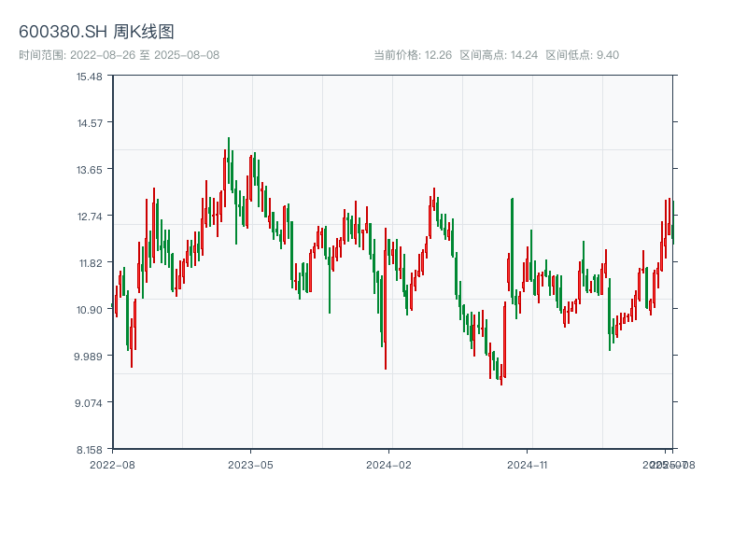Viewport: 747px width, 560px height.
Task: Click the 11.82 y-axis price label
Action: click(x=90, y=262)
